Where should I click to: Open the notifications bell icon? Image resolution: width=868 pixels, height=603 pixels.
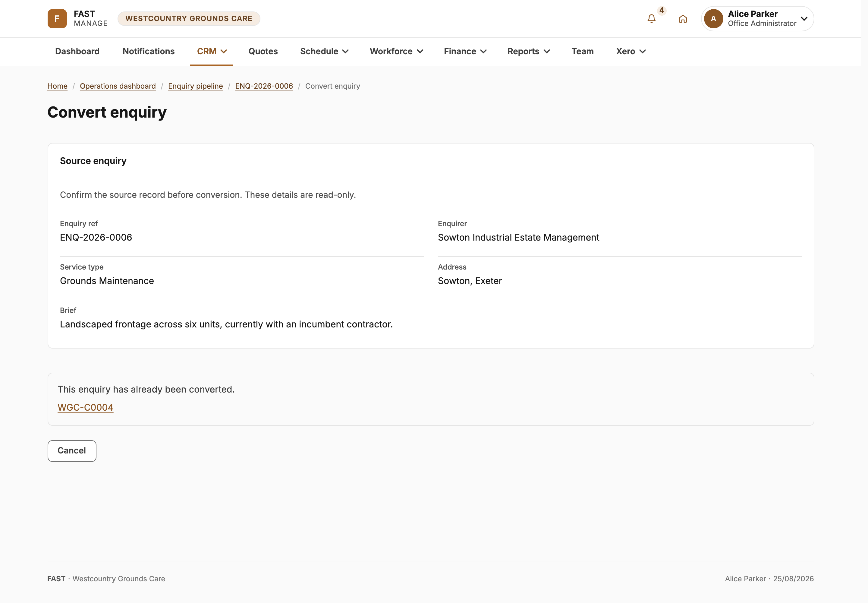click(x=651, y=18)
